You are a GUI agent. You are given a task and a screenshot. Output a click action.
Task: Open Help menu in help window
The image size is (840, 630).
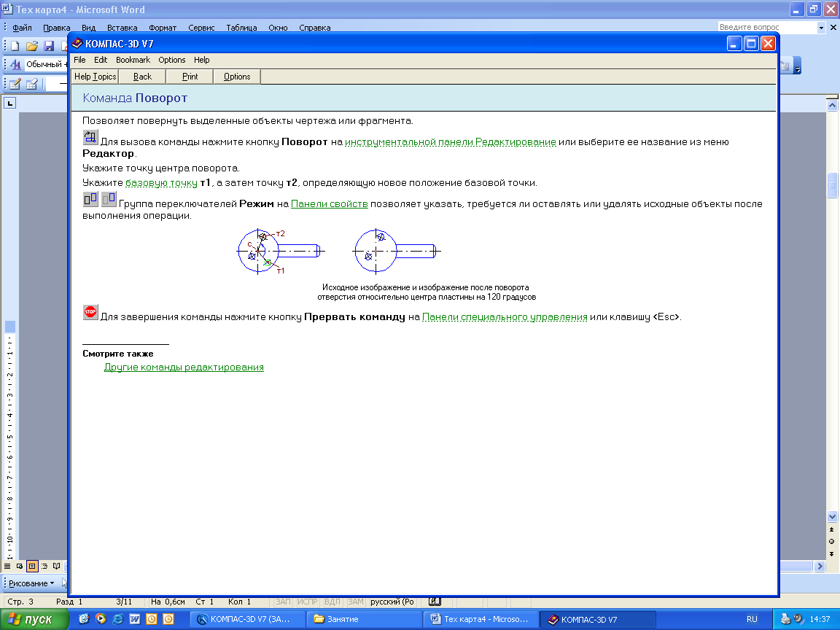click(x=201, y=60)
